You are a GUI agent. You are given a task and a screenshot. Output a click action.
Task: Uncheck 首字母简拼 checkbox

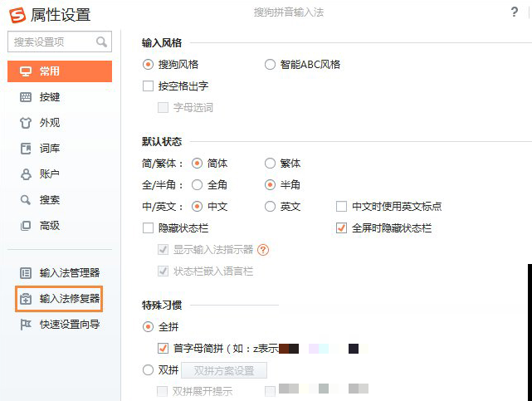(x=163, y=349)
